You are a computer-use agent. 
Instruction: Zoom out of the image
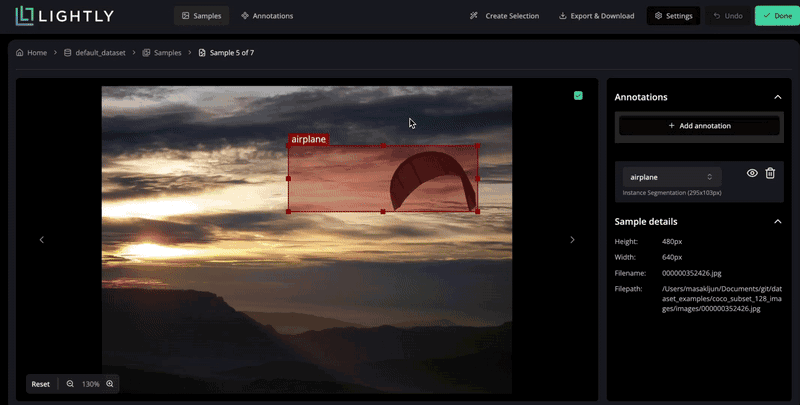(70, 384)
